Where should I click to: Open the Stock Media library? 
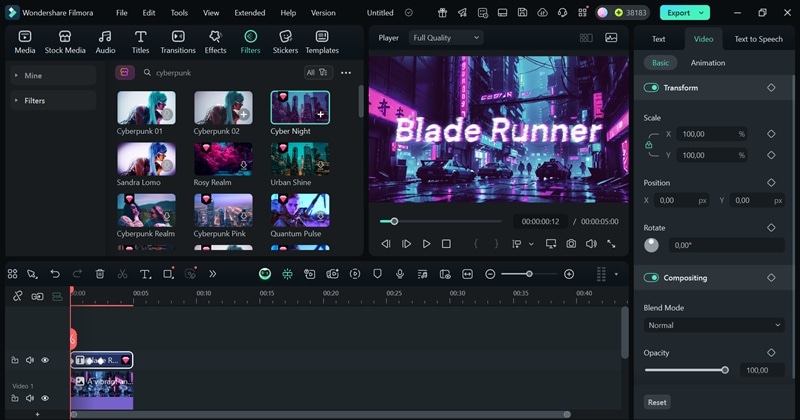pos(65,42)
